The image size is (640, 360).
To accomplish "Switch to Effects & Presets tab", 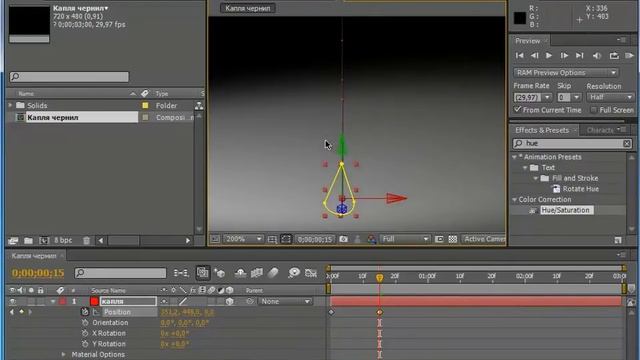I will [x=542, y=130].
